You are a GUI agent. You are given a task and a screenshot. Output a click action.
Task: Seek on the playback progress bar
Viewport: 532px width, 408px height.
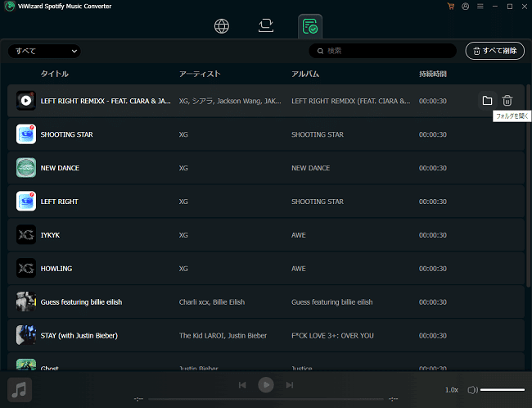[x=266, y=399]
